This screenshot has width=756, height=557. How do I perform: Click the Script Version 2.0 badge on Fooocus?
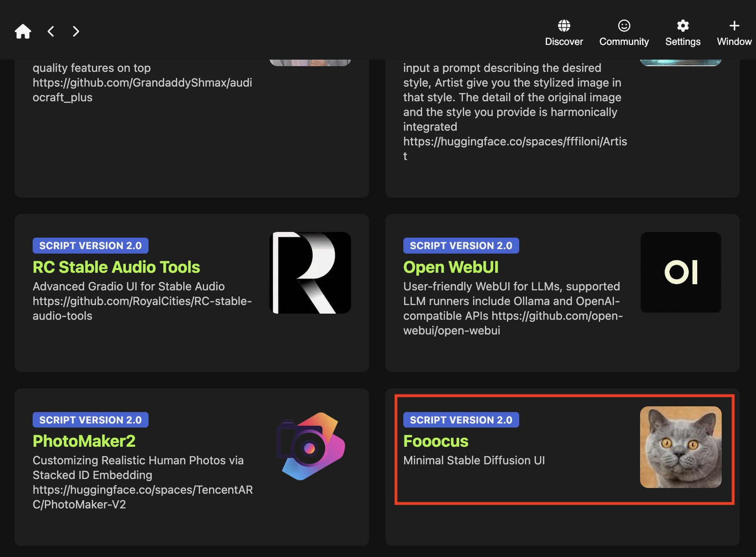coord(461,420)
